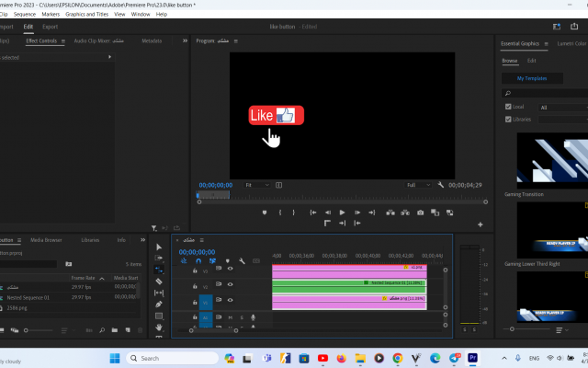
Task: Click Nested Sequence 01 in Project panel
Action: 28,297
